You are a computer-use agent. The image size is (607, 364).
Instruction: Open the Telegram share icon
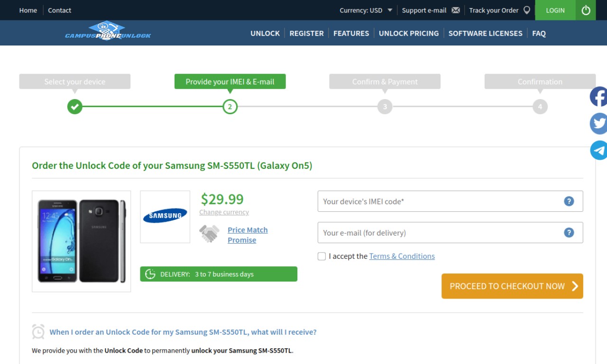coord(598,150)
